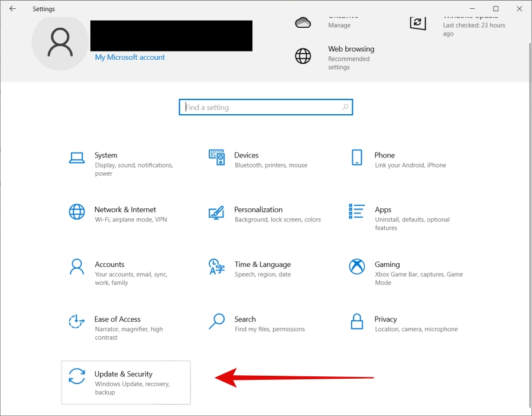Image resolution: width=532 pixels, height=416 pixels.
Task: Maximize the Settings window
Action: click(496, 9)
